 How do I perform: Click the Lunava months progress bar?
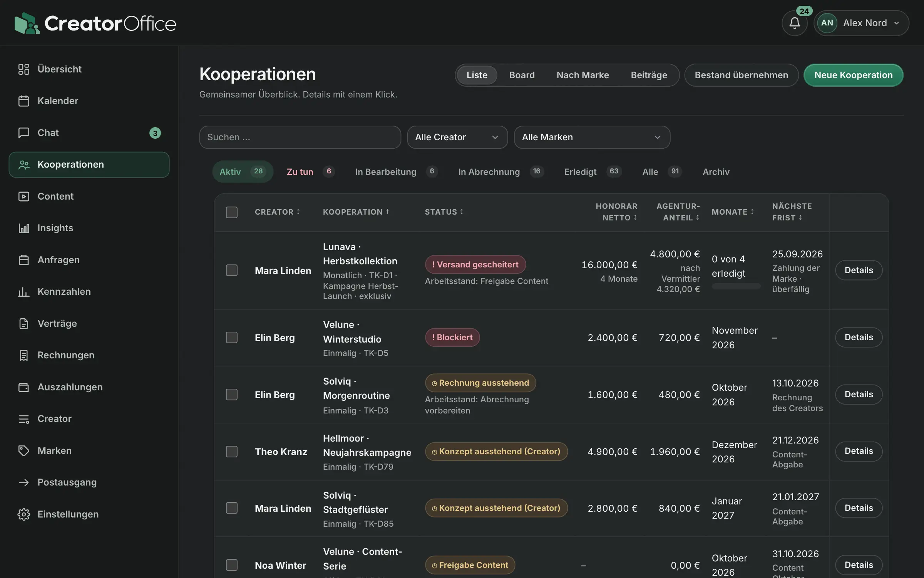coord(736,286)
